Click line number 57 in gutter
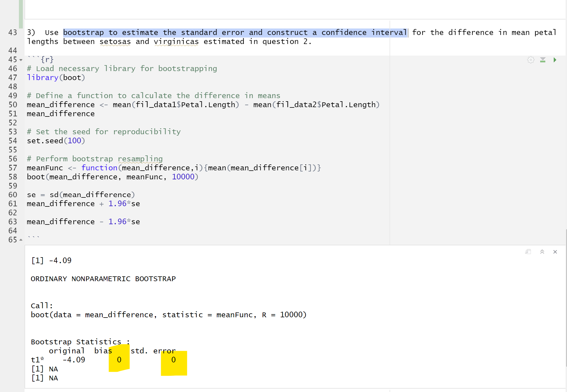567x392 pixels. click(13, 168)
